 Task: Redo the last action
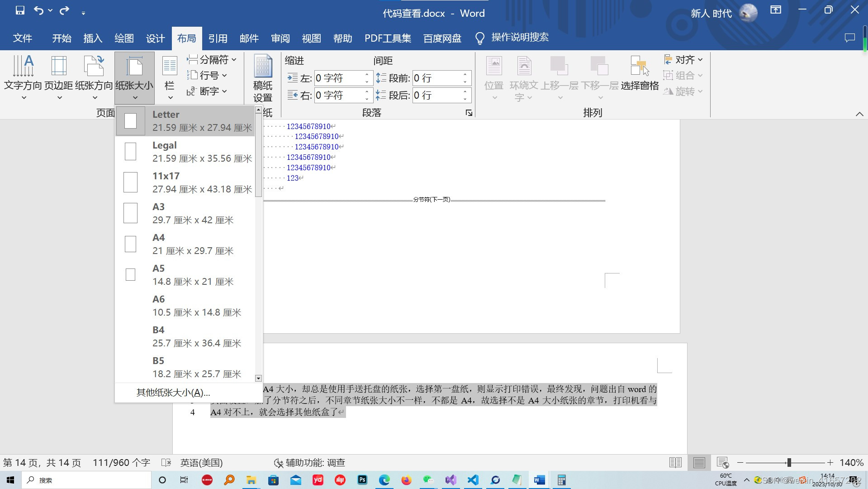65,10
